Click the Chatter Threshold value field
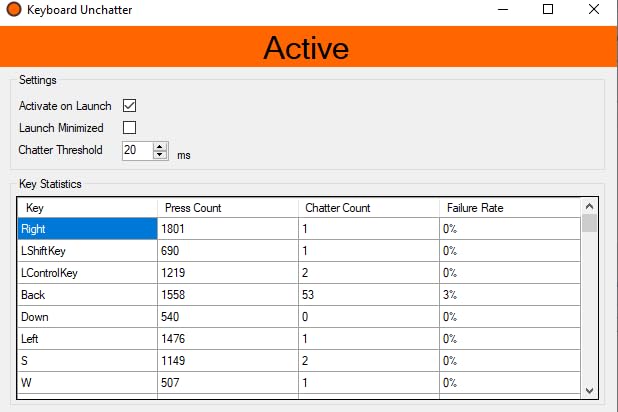The width and height of the screenshot is (618, 412). click(x=137, y=151)
